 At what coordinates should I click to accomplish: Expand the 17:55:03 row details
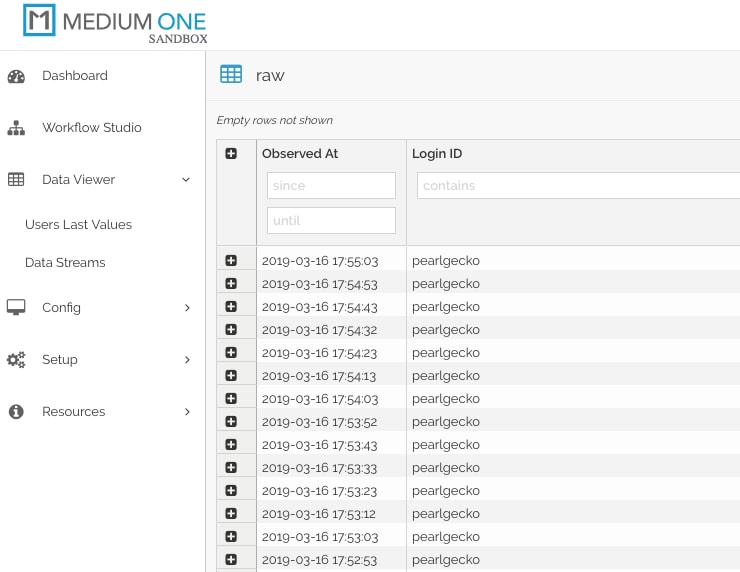tap(231, 261)
